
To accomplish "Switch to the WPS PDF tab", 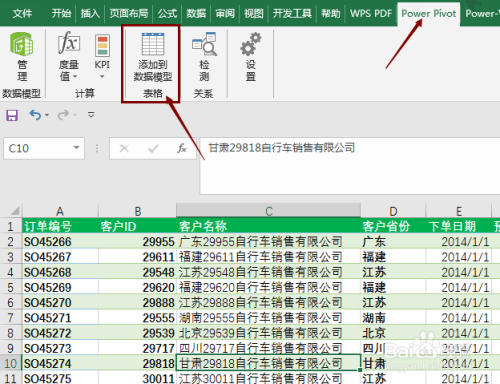I will [371, 14].
